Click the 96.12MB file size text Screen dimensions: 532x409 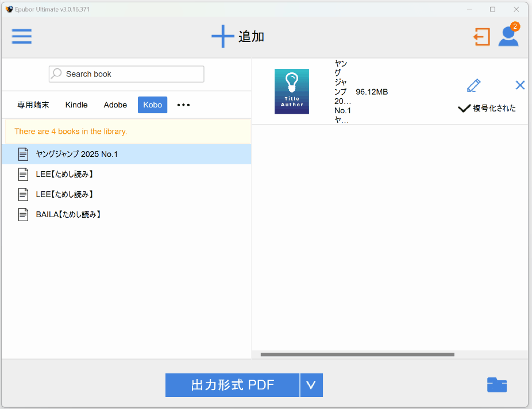[372, 92]
